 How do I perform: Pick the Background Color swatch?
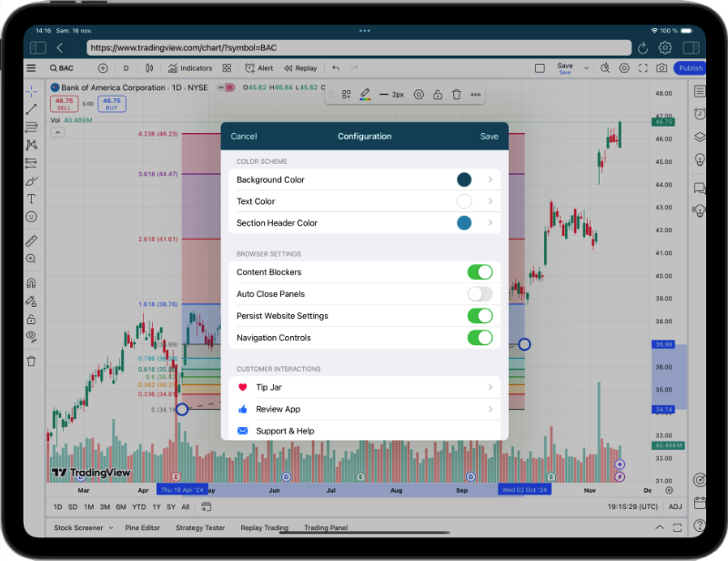[464, 180]
